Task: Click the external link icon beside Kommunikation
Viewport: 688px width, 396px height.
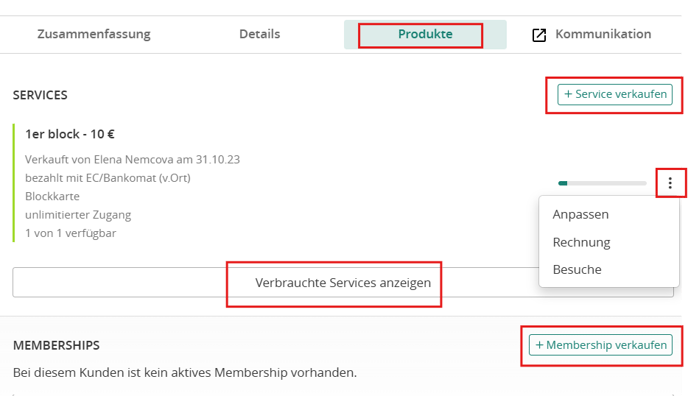Action: (x=539, y=35)
